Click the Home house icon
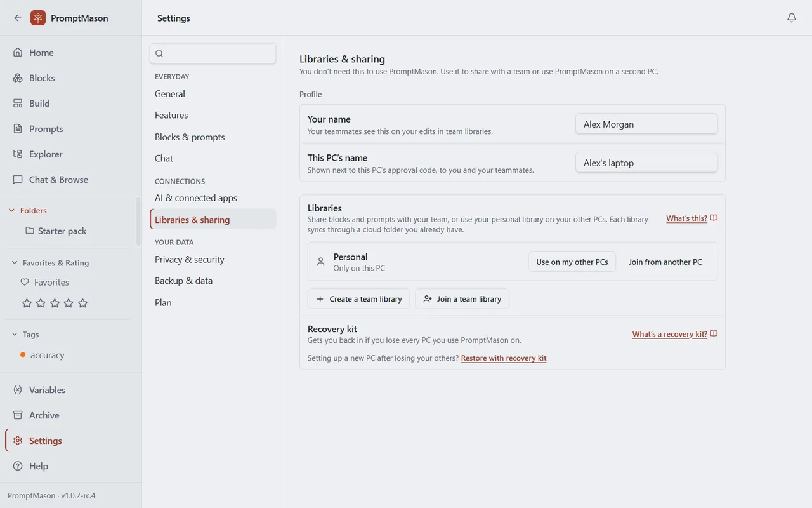 click(18, 53)
